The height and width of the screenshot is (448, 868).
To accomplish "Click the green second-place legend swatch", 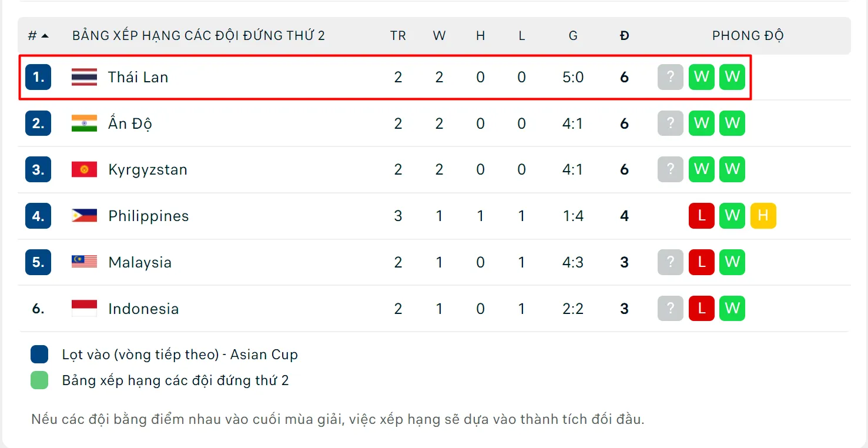I will [39, 380].
